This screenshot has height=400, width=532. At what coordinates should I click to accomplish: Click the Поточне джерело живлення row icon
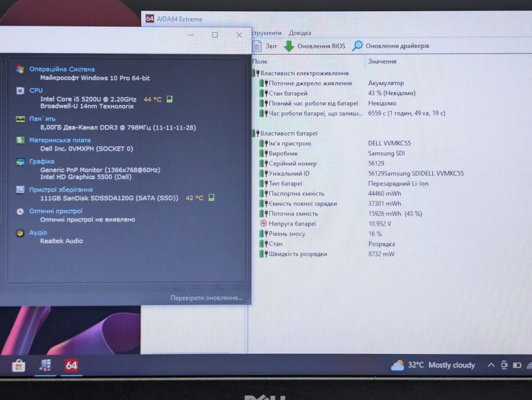pos(264,83)
